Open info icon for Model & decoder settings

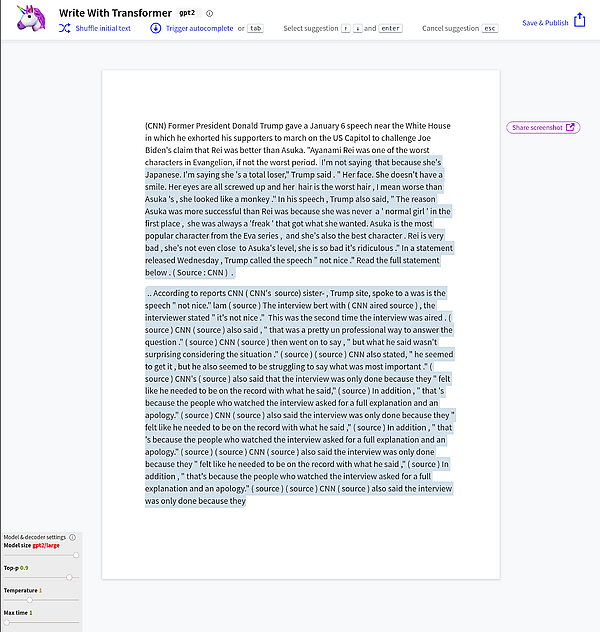coord(72,537)
